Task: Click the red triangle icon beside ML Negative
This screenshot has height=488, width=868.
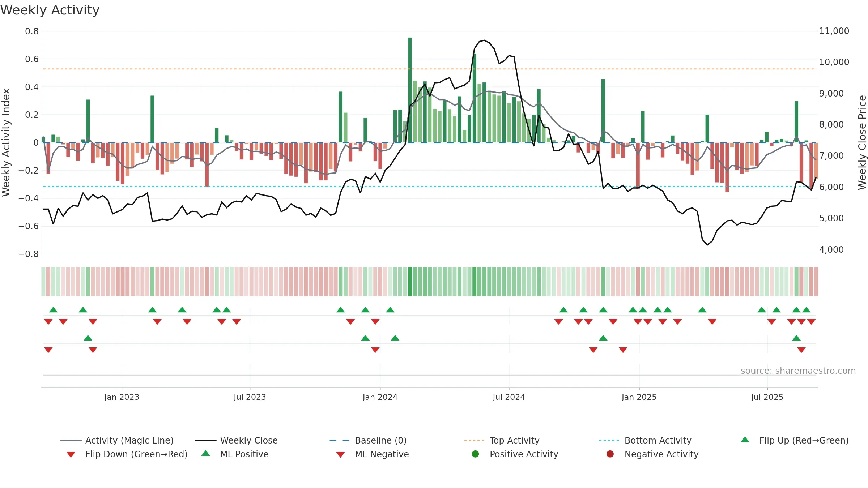Action: pos(340,455)
